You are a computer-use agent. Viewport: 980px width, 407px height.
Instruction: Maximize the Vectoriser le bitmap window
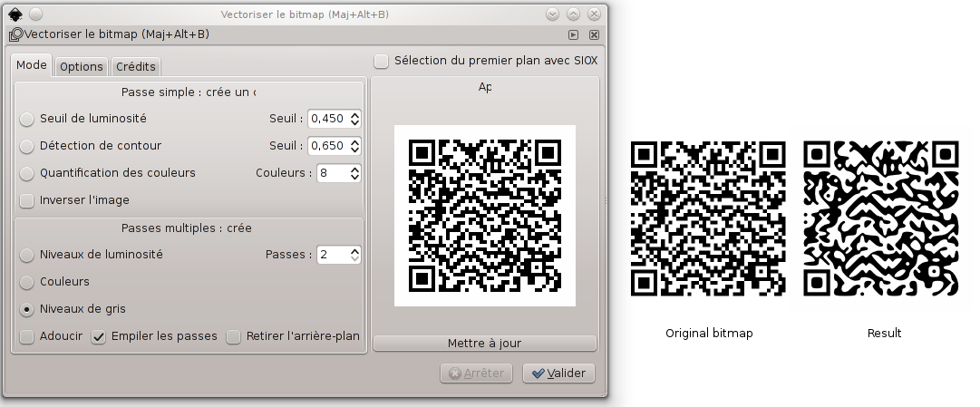tap(573, 14)
